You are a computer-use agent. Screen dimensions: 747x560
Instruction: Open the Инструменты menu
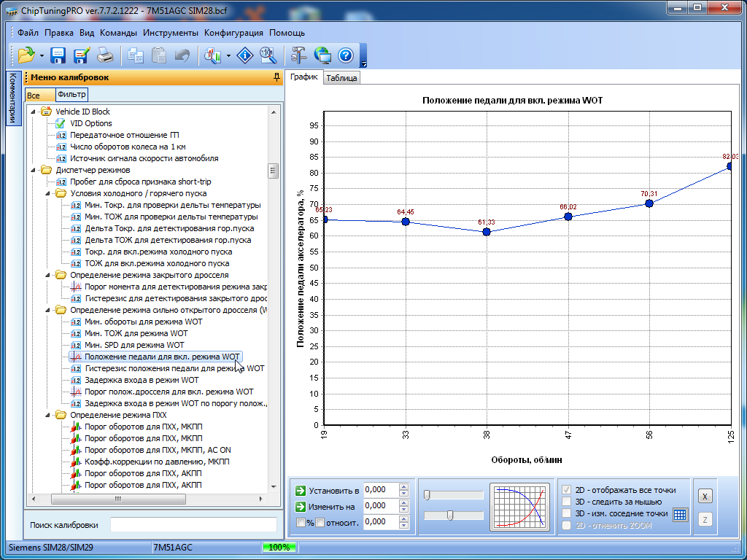[x=170, y=33]
